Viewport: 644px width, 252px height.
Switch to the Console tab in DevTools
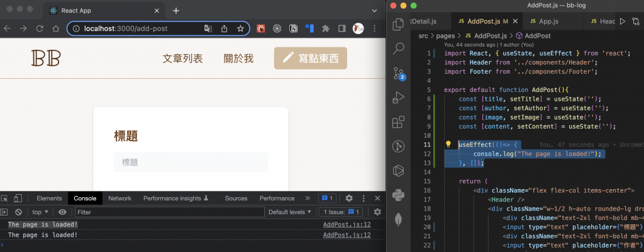click(85, 198)
